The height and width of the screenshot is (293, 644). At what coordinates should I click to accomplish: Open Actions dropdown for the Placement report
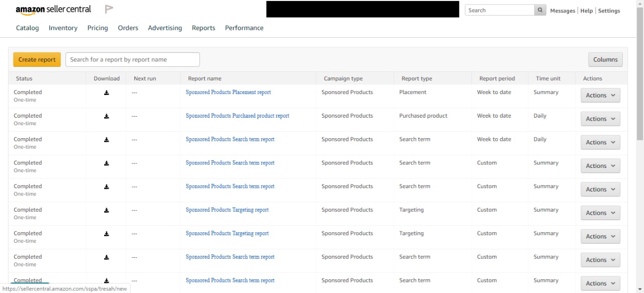pos(600,95)
